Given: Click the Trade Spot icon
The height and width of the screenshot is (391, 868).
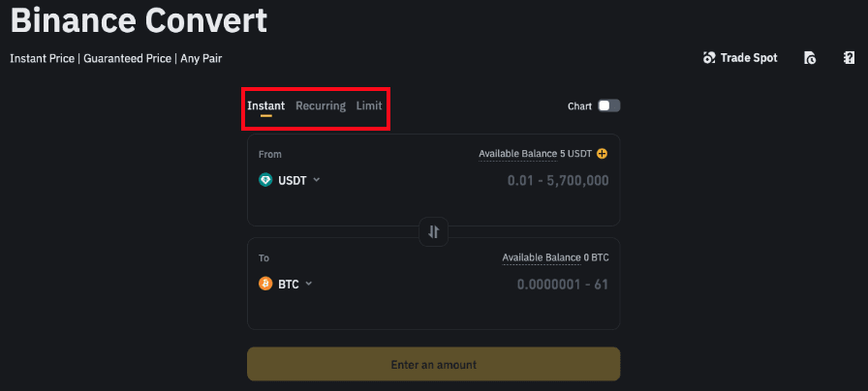Looking at the screenshot, I should click(709, 58).
